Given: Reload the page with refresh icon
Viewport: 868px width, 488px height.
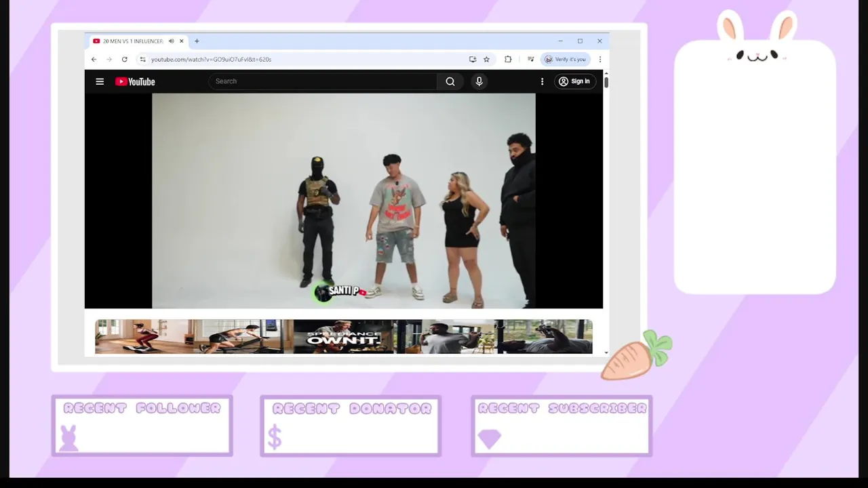Looking at the screenshot, I should [x=124, y=59].
